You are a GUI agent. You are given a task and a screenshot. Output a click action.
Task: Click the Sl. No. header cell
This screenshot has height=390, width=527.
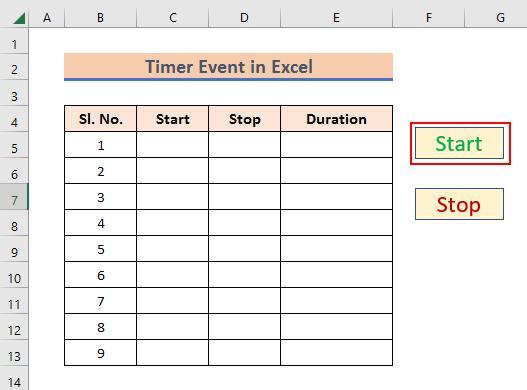point(100,119)
